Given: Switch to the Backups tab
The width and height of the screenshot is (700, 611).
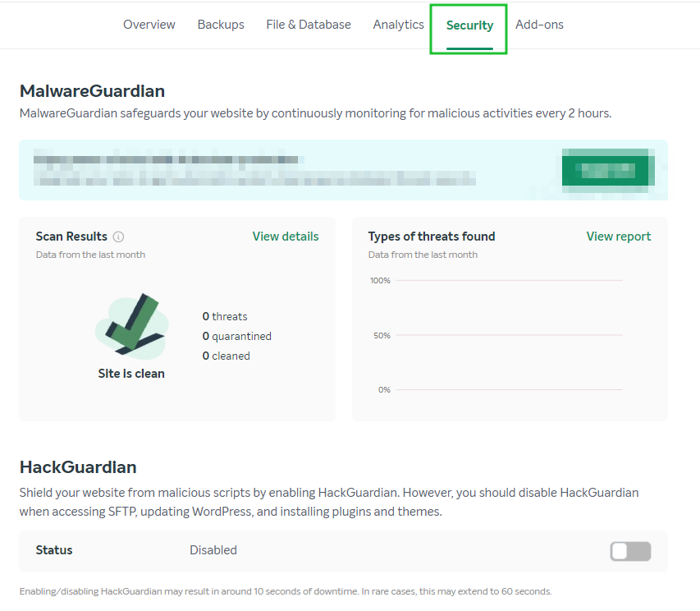Looking at the screenshot, I should (221, 25).
